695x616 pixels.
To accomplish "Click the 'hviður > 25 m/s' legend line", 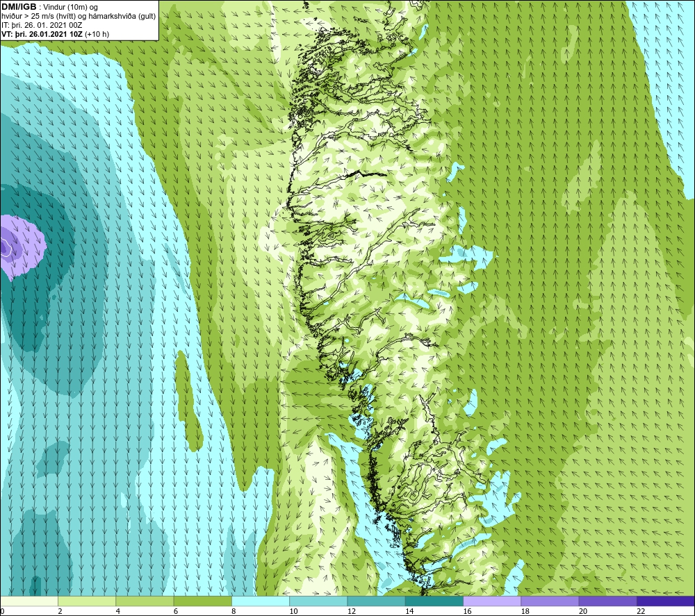I will click(x=79, y=16).
